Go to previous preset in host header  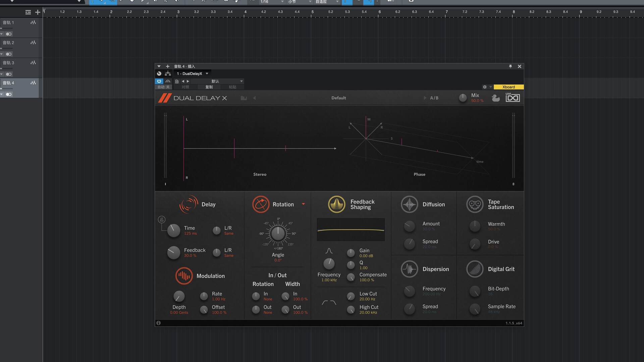click(x=183, y=81)
